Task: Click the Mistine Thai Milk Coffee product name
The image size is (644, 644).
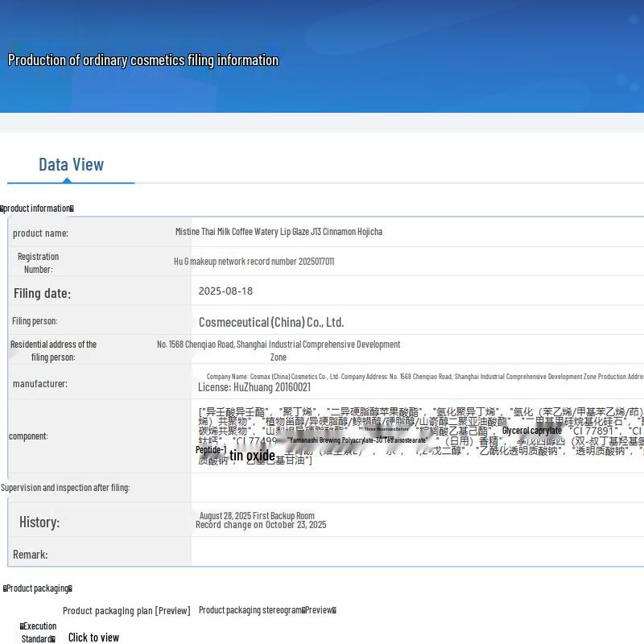Action: coord(279,232)
